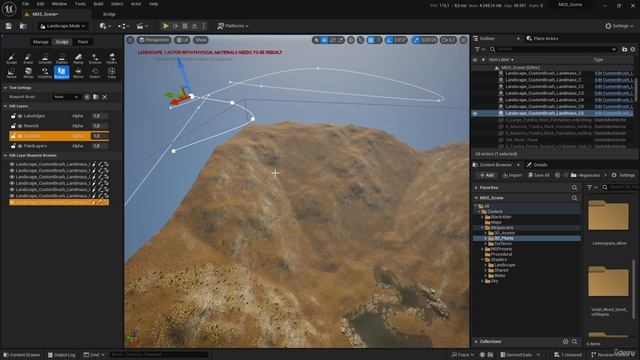The image size is (640, 360).
Task: Select the Mirror landscape tool
Action: tap(78, 73)
